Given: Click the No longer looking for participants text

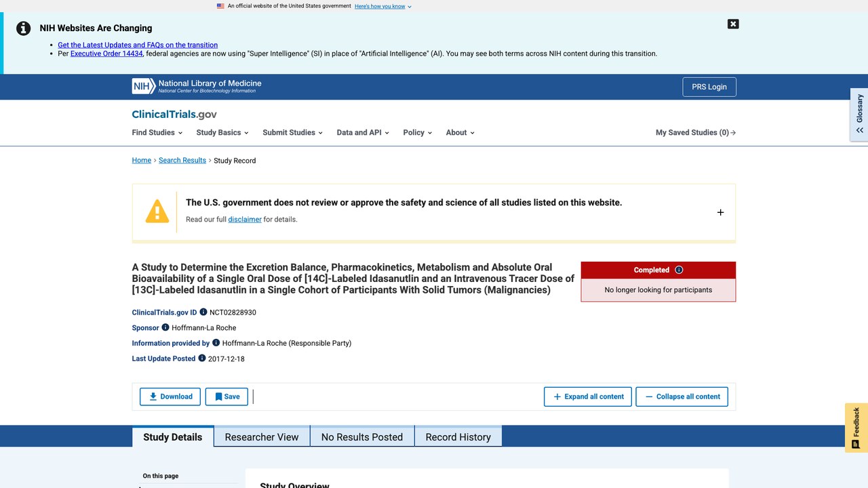Looking at the screenshot, I should [658, 290].
